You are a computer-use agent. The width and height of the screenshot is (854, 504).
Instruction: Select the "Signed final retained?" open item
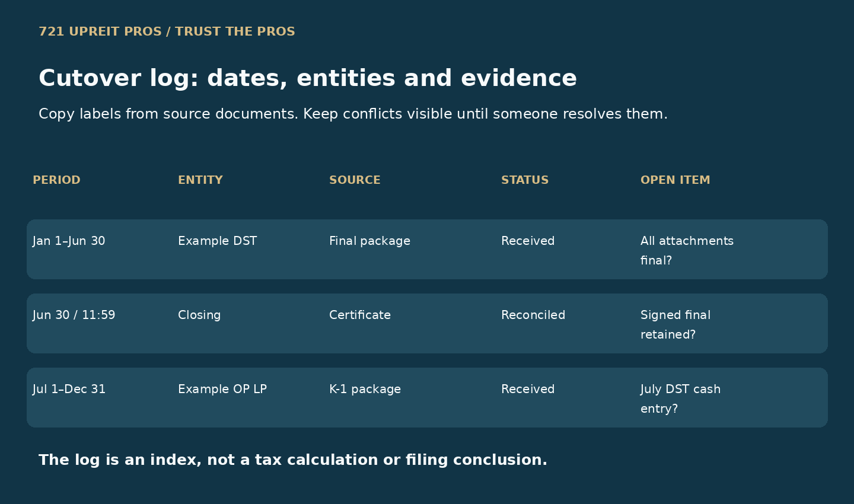point(675,325)
